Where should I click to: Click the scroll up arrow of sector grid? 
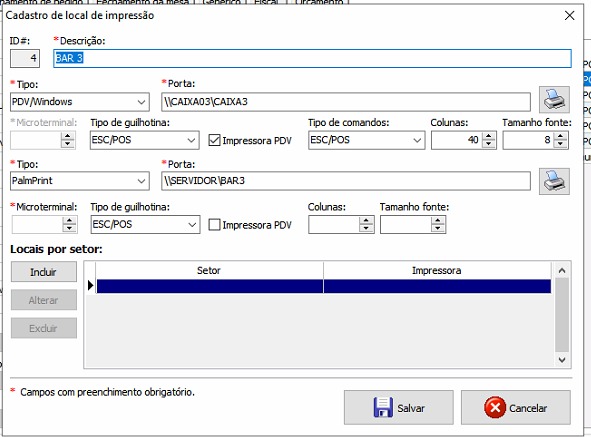pyautogui.click(x=562, y=270)
